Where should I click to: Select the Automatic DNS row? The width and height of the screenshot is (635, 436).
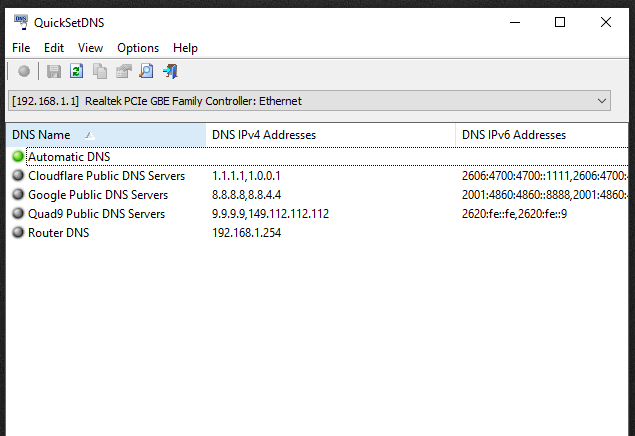tap(69, 157)
